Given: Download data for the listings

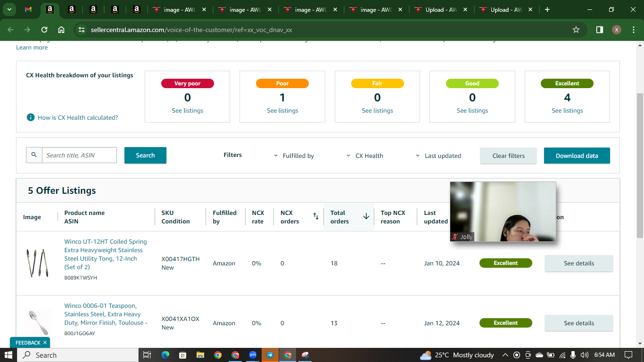Looking at the screenshot, I should [577, 156].
